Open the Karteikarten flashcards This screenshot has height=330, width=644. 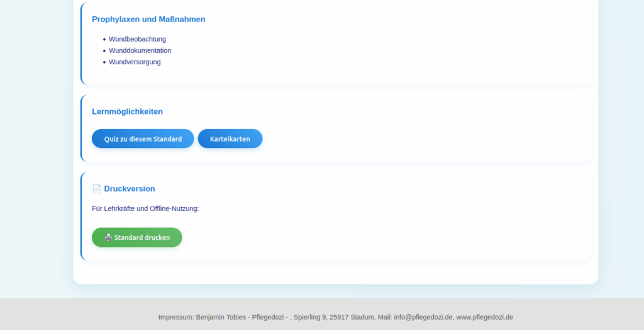point(230,139)
